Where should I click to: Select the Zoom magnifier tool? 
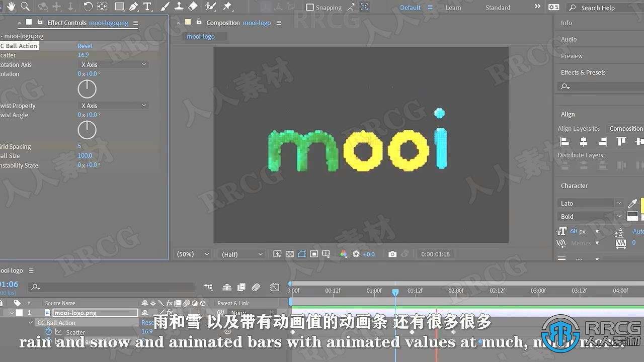point(25,7)
